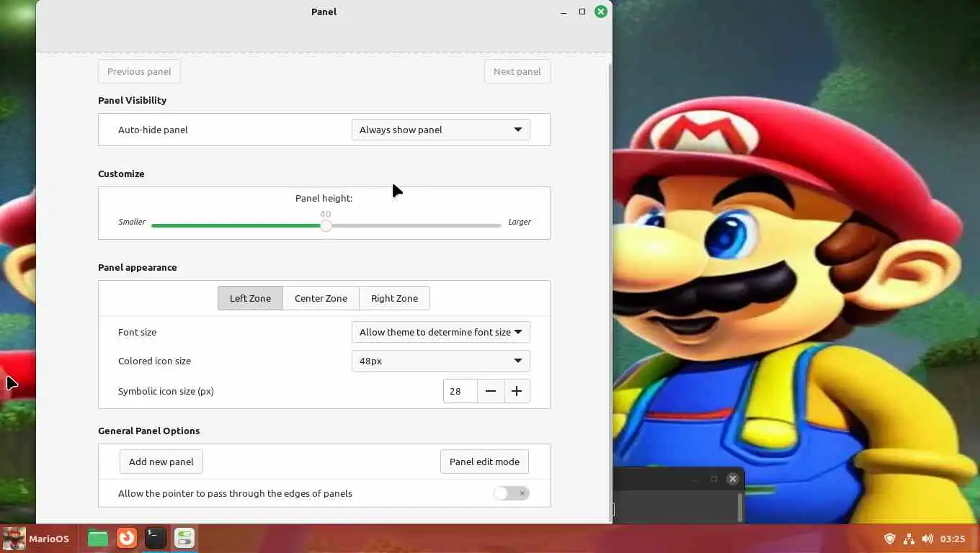980x553 pixels.
Task: Decrease symbolic icon size with minus
Action: click(491, 391)
